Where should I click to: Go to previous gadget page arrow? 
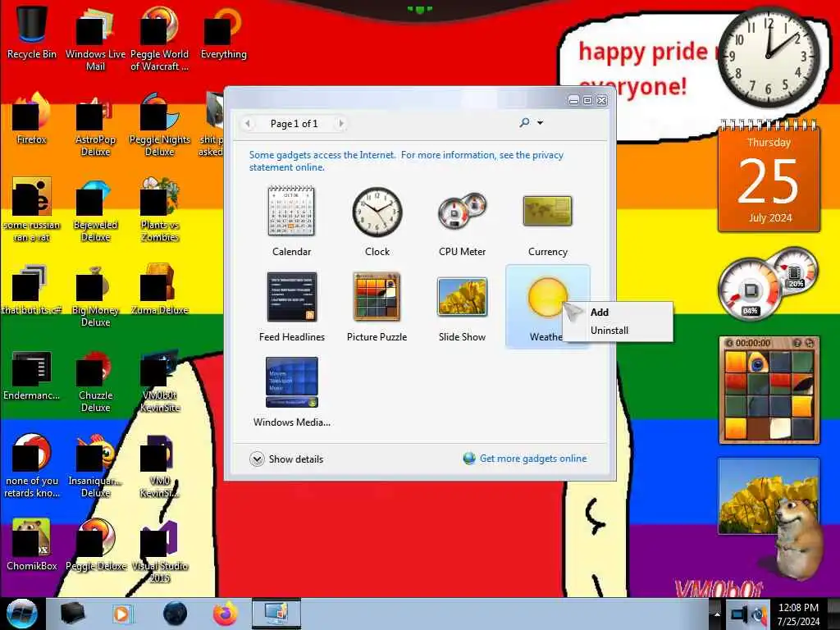(x=248, y=124)
